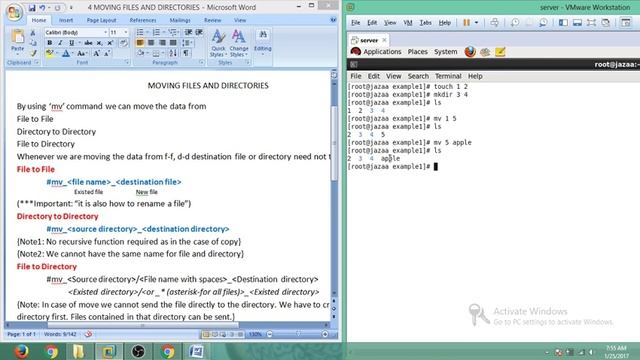Click the Grow Font icon
Image resolution: width=640 pixels, height=360 pixels.
click(97, 53)
